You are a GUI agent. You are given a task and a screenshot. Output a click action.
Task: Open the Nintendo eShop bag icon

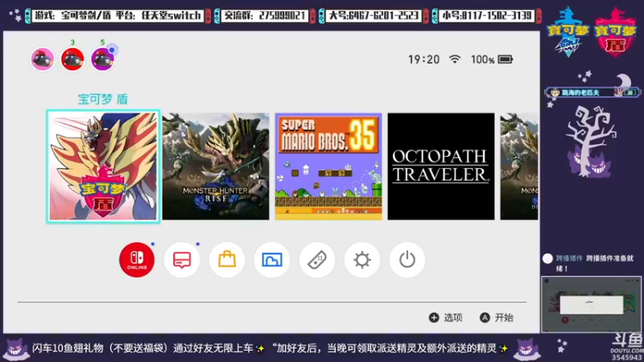click(x=227, y=260)
